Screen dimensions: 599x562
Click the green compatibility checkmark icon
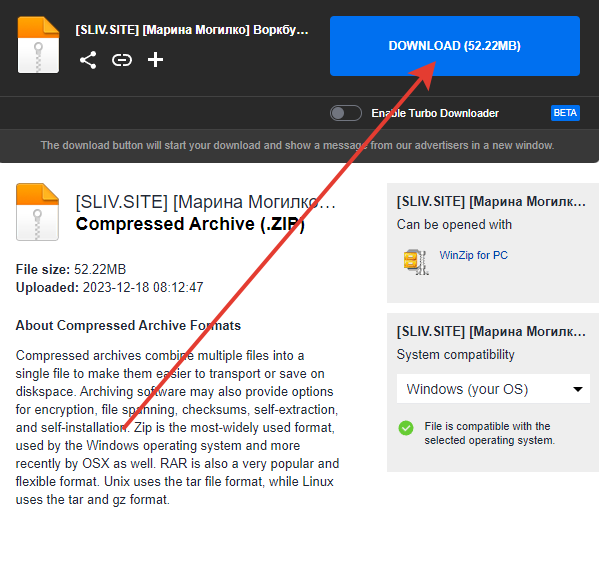click(406, 428)
